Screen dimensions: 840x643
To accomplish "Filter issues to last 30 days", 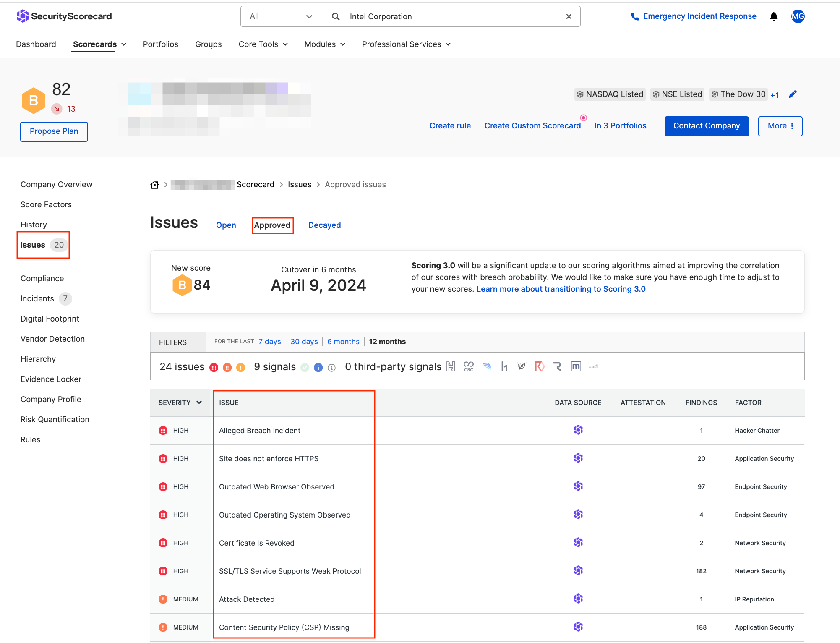I will 304,342.
